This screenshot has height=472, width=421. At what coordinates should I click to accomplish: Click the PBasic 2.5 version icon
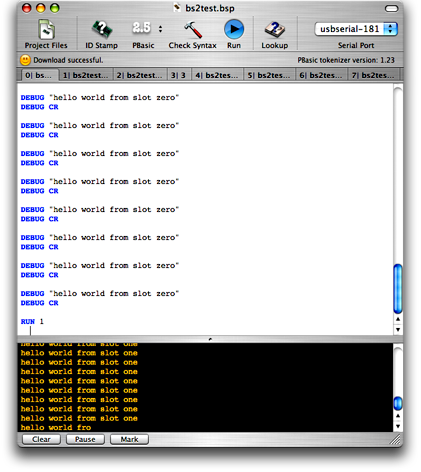click(x=142, y=28)
